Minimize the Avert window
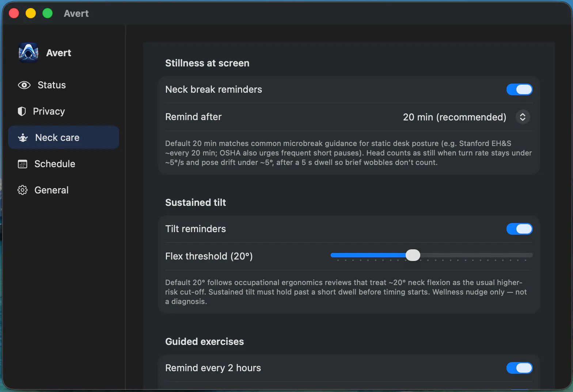573x392 pixels. click(31, 14)
